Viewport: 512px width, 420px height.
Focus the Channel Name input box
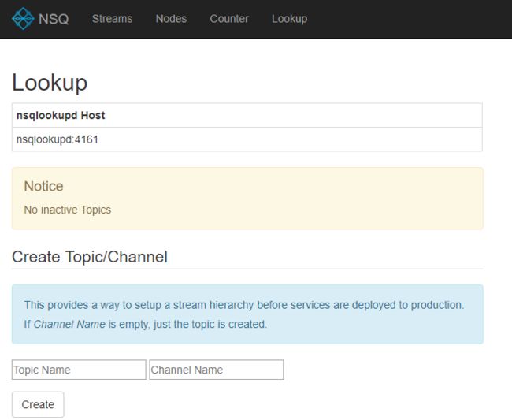217,370
